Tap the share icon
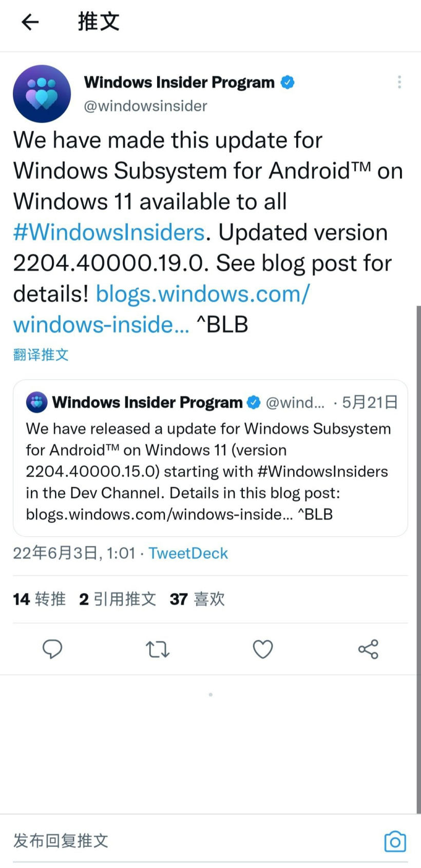This screenshot has height=868, width=421. pos(368,649)
